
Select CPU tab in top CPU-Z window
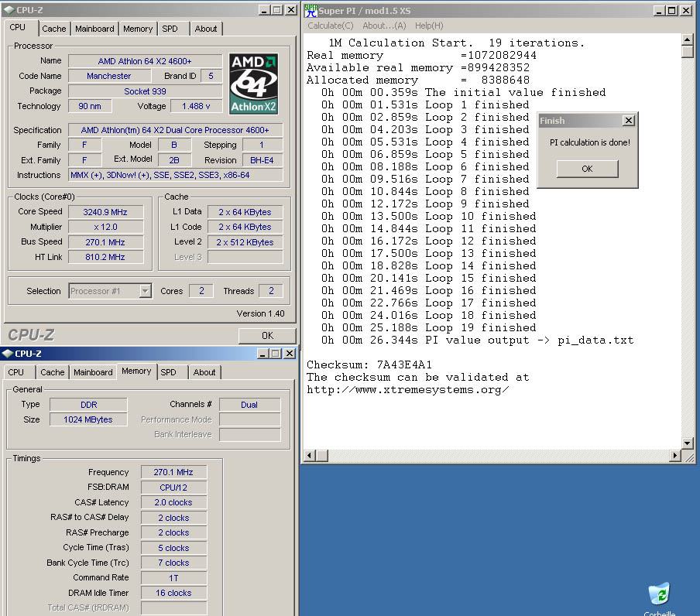click(x=18, y=27)
